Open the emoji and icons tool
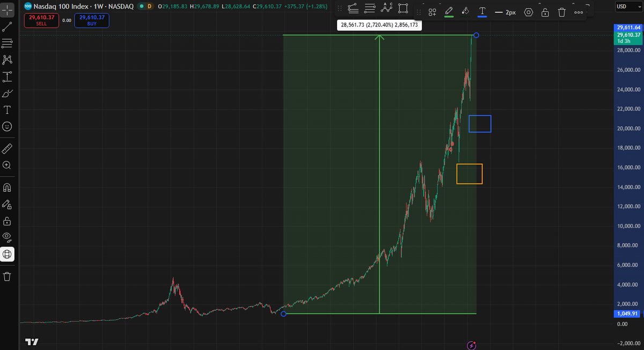Image resolution: width=644 pixels, height=350 pixels. [8, 127]
